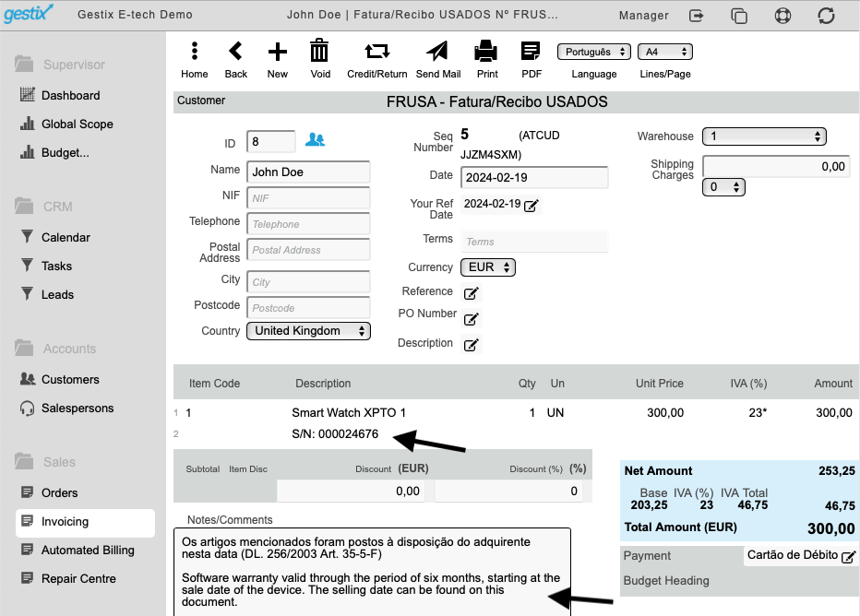Click the logout icon next to Manager
The width and height of the screenshot is (860, 616).
[696, 16]
